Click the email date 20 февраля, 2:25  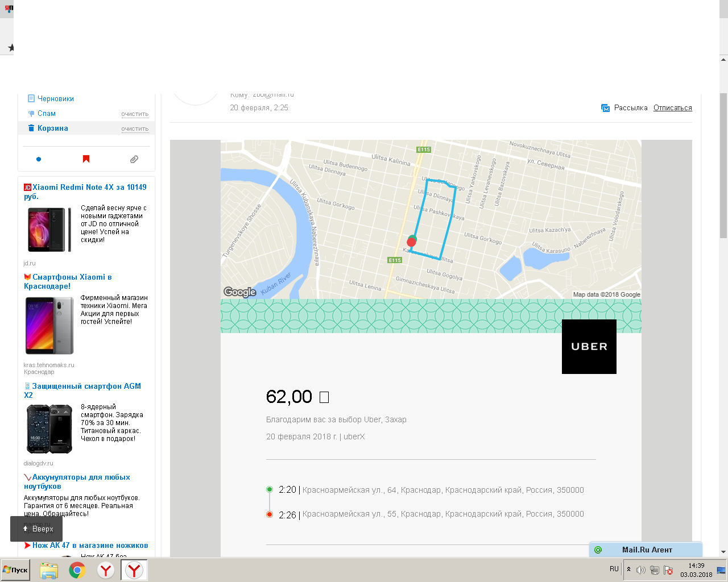(x=259, y=107)
